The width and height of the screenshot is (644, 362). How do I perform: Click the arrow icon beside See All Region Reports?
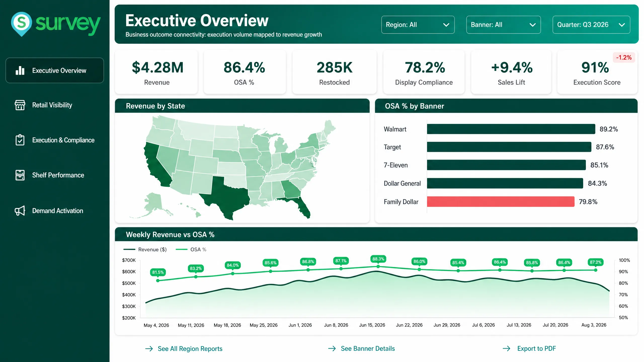coord(149,349)
